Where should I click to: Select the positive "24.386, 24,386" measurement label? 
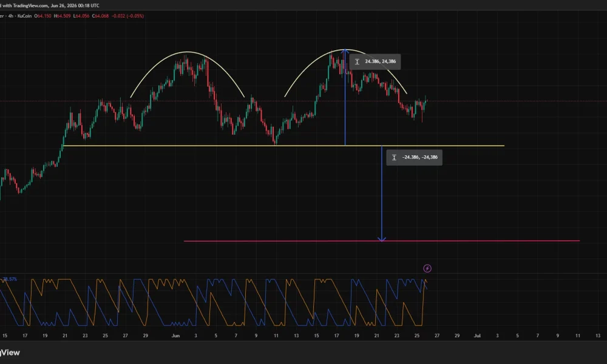pos(375,61)
